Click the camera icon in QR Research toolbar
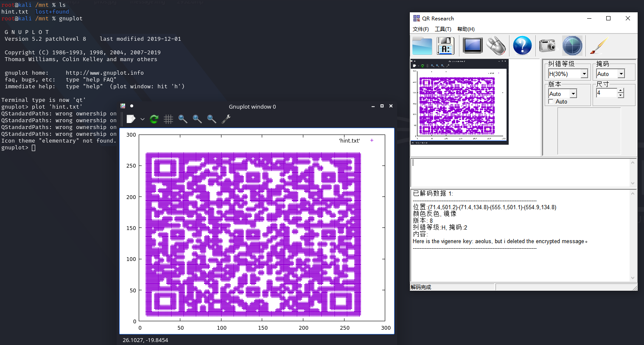Viewport: 644px width, 345px height. 547,45
